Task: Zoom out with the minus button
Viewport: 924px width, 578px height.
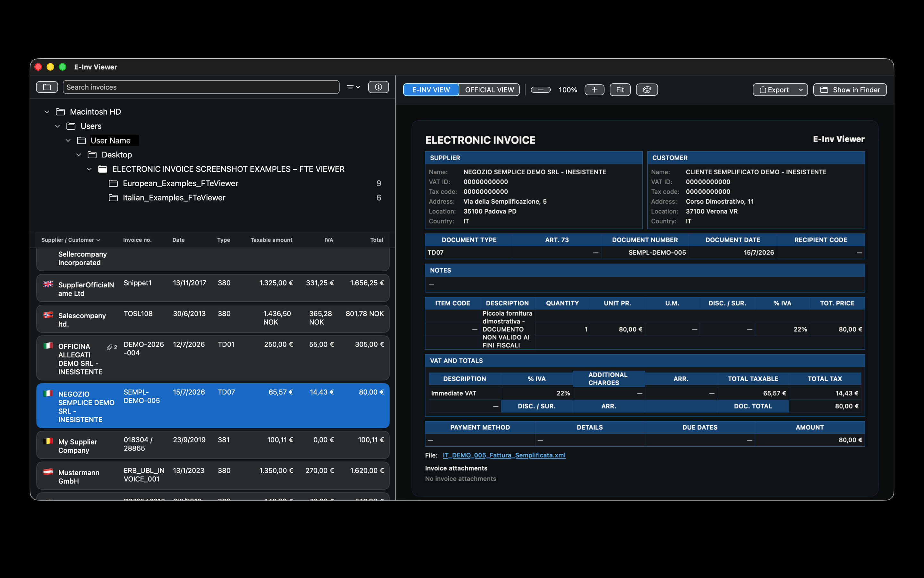Action: pyautogui.click(x=541, y=90)
